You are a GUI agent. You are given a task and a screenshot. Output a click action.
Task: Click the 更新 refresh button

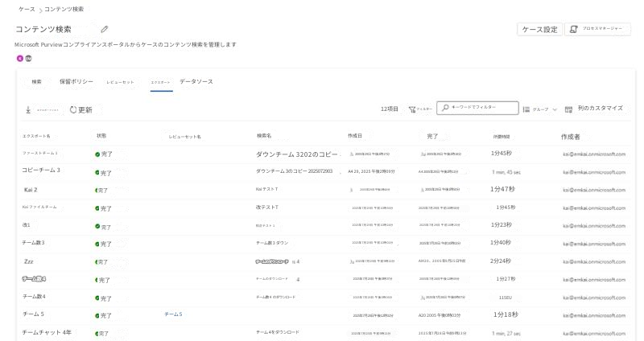tap(81, 109)
